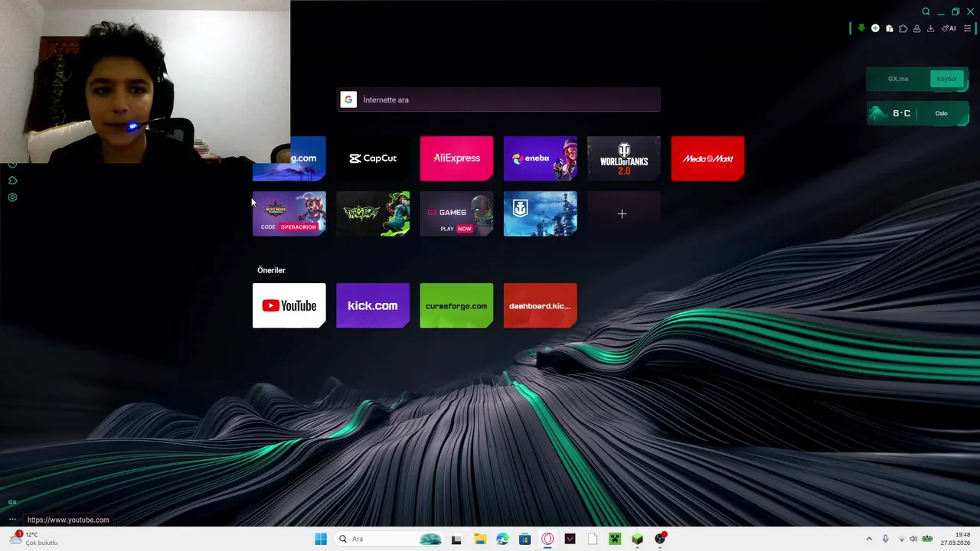Open the Windows Start button

pos(321,539)
